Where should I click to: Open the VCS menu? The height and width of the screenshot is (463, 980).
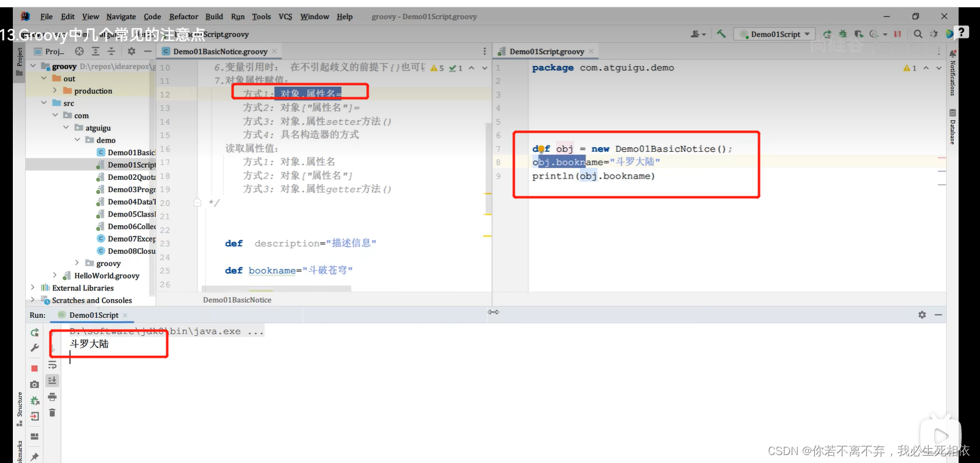click(x=286, y=17)
